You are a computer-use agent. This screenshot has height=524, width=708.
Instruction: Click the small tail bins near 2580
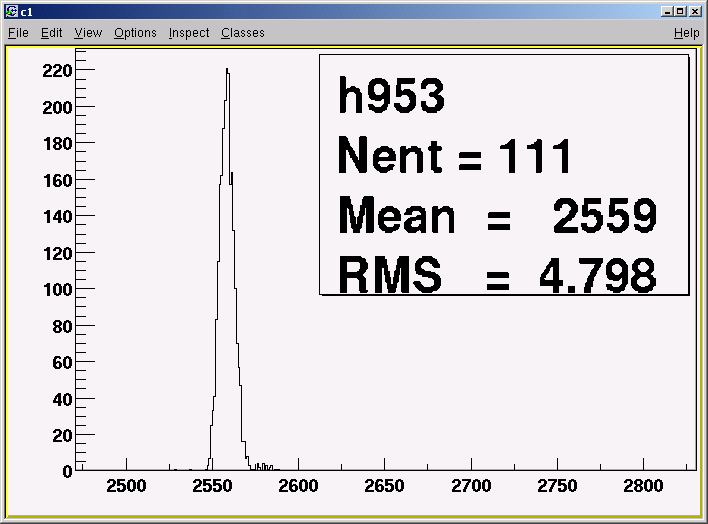tap(264, 467)
